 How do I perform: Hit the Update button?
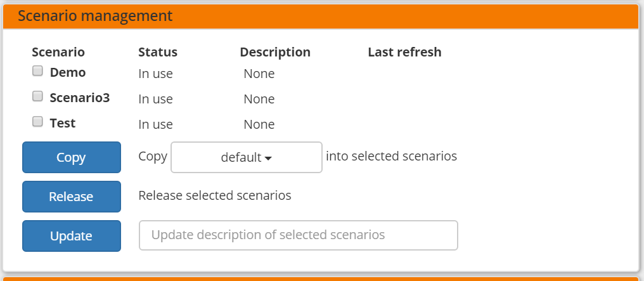click(x=71, y=236)
